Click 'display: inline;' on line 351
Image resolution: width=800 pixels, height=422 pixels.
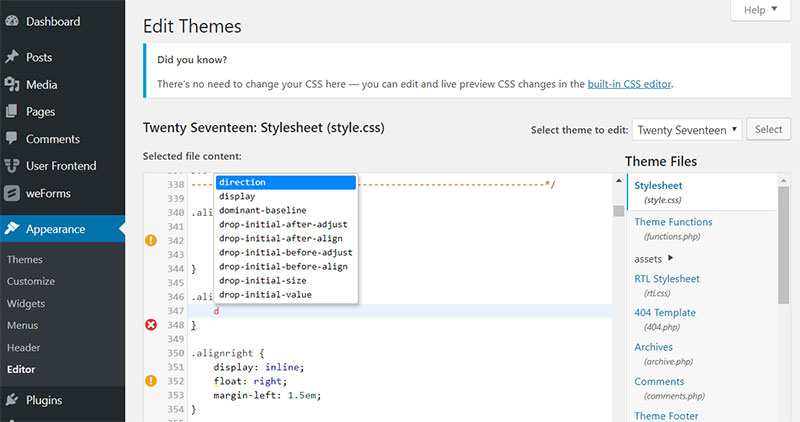(x=259, y=367)
